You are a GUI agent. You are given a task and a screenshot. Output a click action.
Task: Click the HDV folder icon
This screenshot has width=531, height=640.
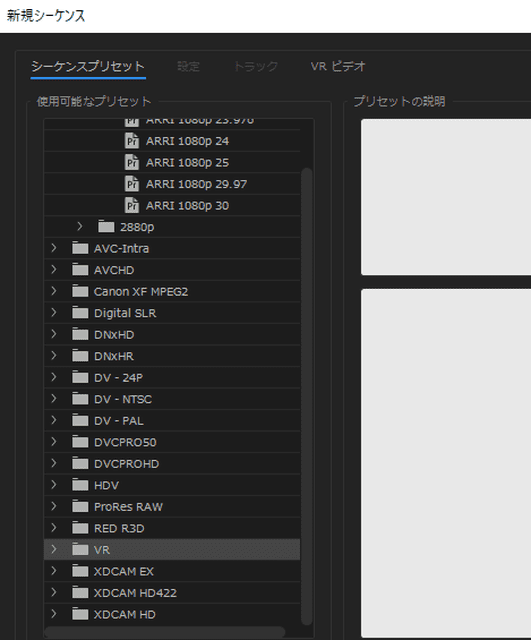click(80, 485)
